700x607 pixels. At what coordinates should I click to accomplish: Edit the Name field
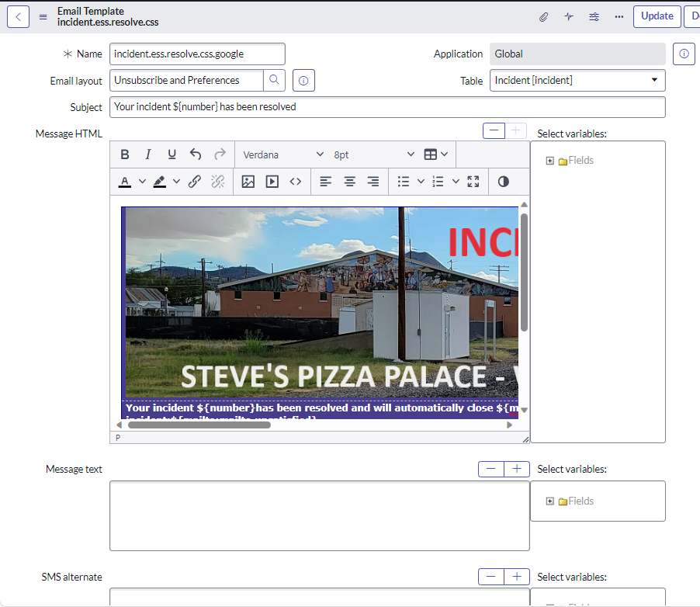pyautogui.click(x=197, y=54)
